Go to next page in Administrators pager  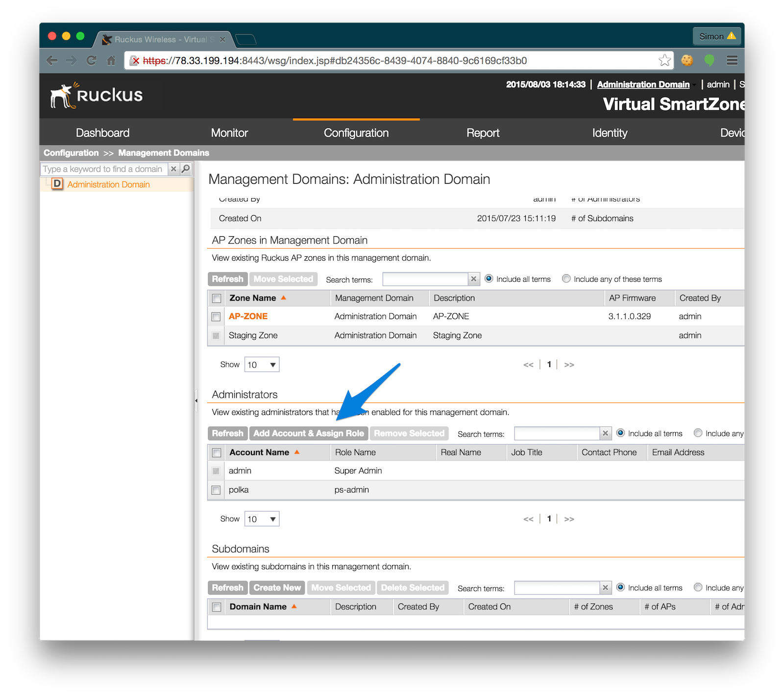tap(569, 519)
